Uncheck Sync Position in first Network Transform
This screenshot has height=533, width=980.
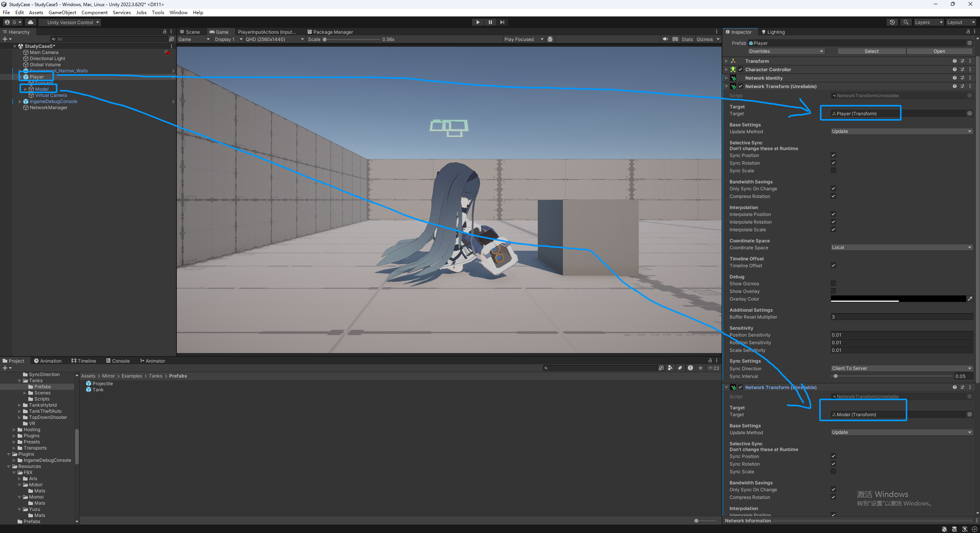click(833, 155)
